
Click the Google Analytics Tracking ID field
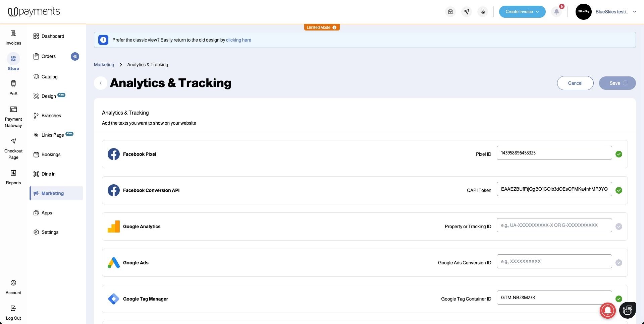[554, 225]
